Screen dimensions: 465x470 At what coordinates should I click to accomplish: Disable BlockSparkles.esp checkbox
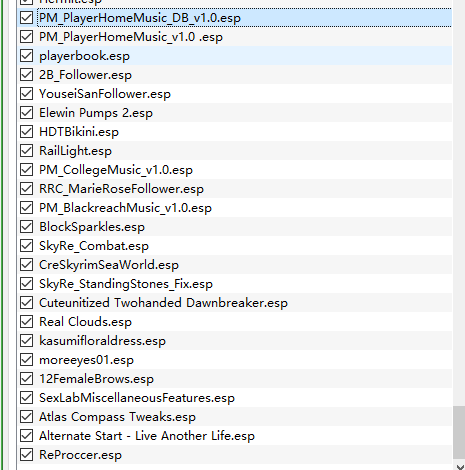coord(26,227)
